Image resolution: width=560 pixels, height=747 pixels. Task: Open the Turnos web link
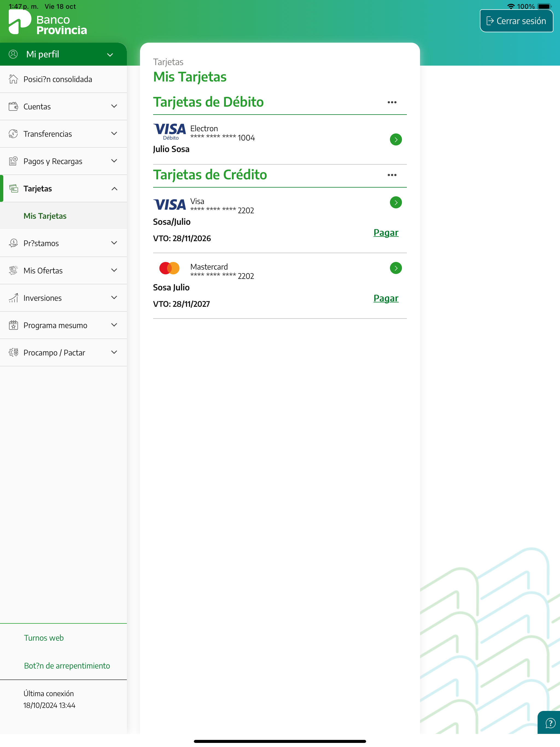(44, 638)
